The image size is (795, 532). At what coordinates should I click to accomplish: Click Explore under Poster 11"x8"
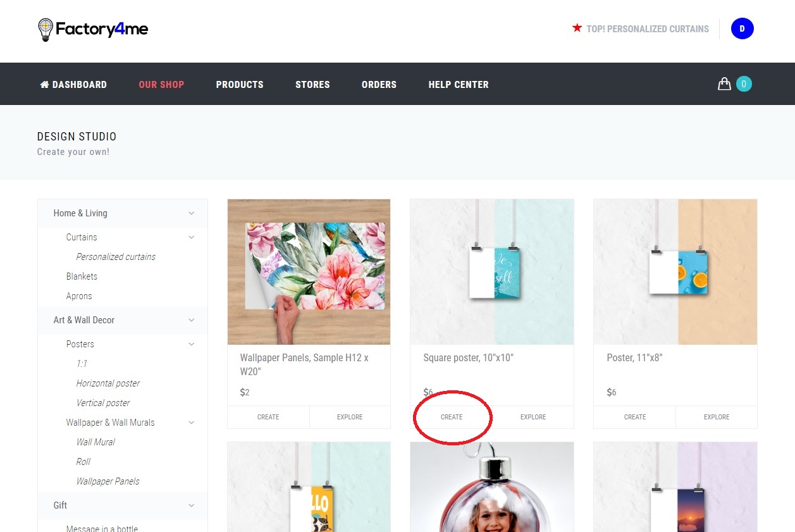point(717,417)
